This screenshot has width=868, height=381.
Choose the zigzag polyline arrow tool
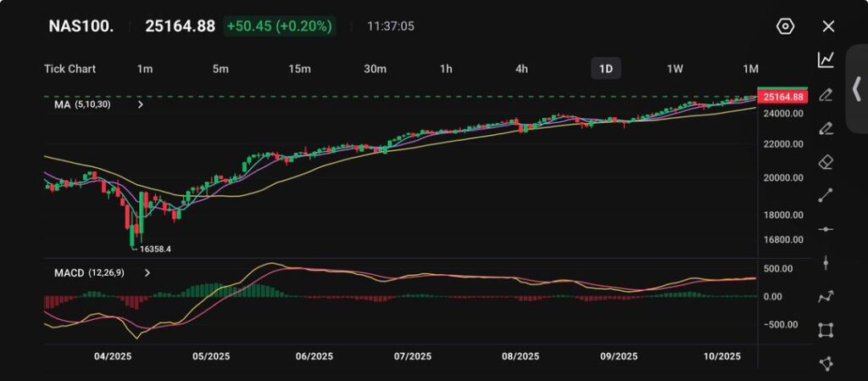[826, 296]
